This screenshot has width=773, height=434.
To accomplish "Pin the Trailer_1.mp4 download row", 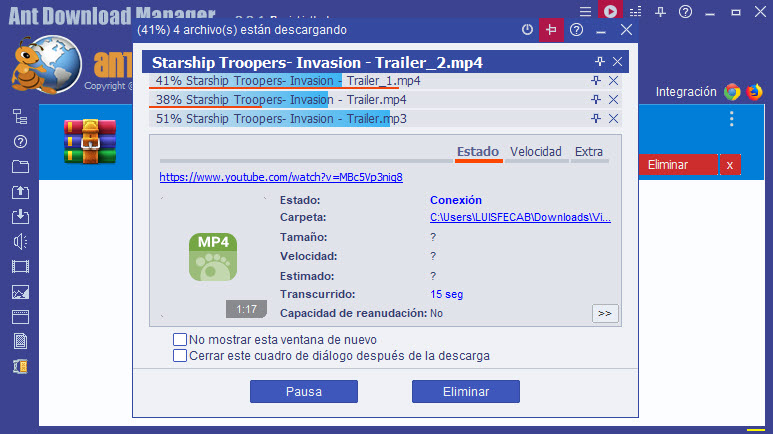I will point(596,80).
